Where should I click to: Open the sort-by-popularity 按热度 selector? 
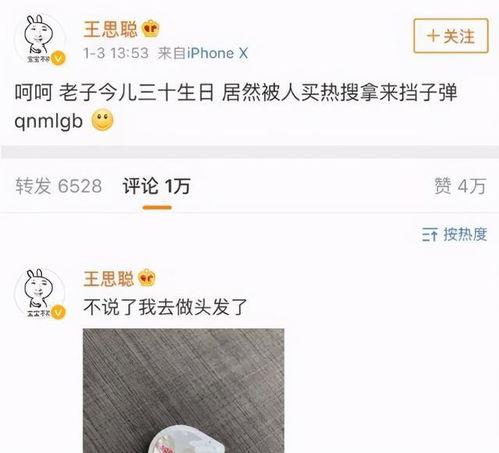(454, 235)
